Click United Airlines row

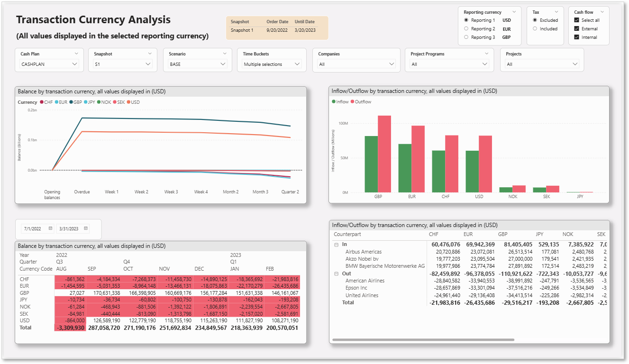pos(362,295)
